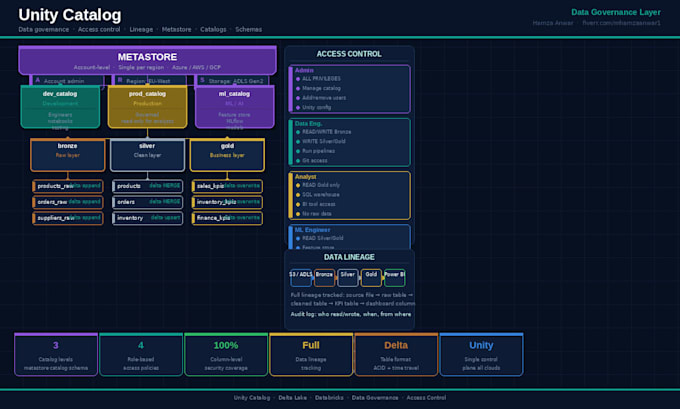Select the ml_catalog box
The width and height of the screenshot is (680, 409).
tap(235, 107)
